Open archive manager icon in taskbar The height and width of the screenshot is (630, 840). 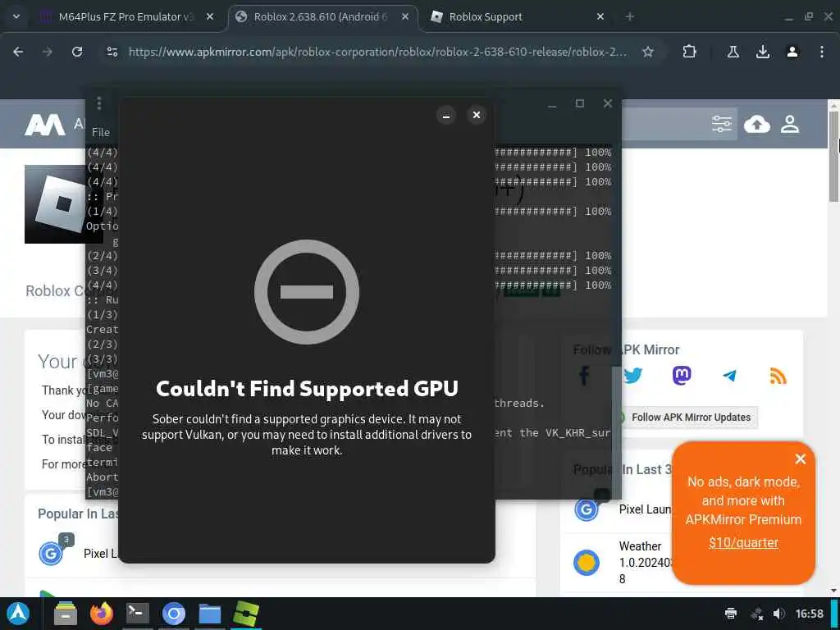pyautogui.click(x=66, y=614)
